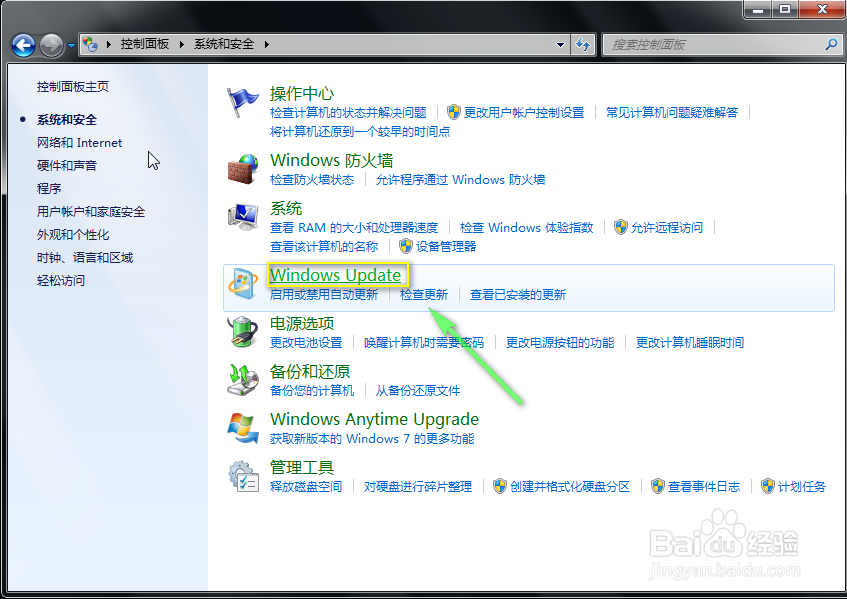Open 轻松访问 category
Image resolution: width=847 pixels, height=599 pixels.
point(60,280)
